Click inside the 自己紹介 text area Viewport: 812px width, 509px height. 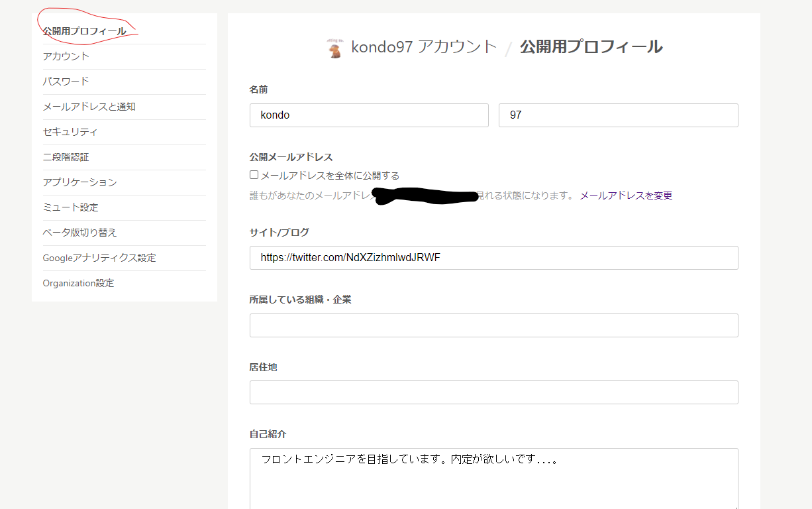pyautogui.click(x=493, y=474)
